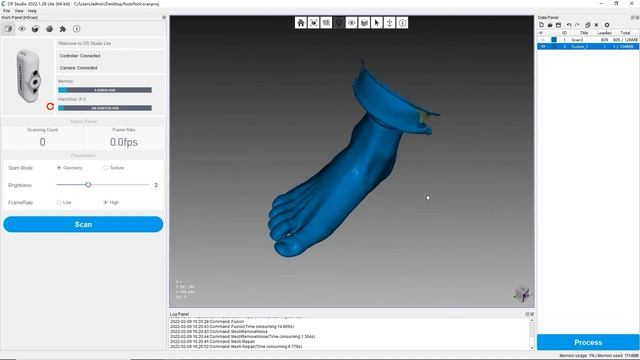This screenshot has height=360, width=640.
Task: Click the Scan3 blue color swatch
Action: pyautogui.click(x=554, y=40)
